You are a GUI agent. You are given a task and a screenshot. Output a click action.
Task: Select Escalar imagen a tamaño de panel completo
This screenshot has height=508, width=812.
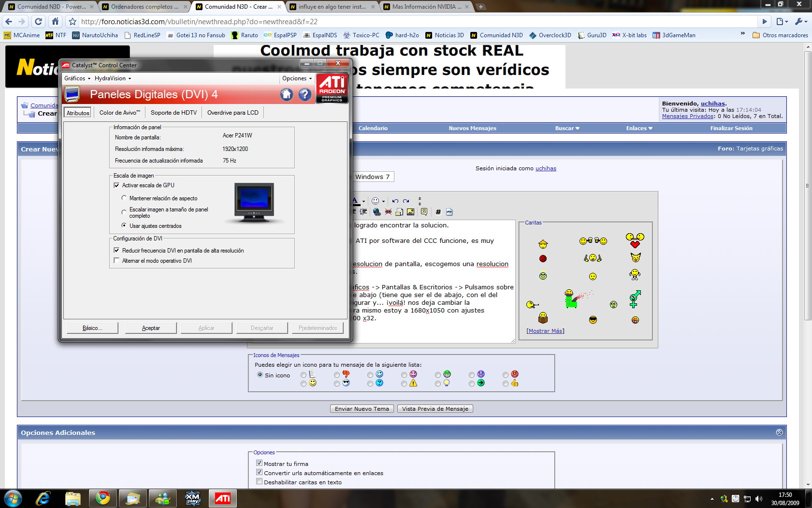click(x=124, y=212)
